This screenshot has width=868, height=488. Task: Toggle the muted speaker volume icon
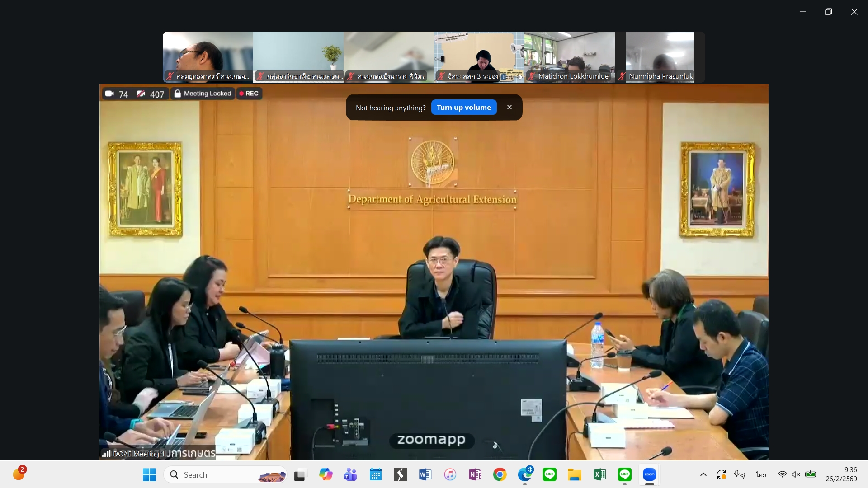(x=796, y=474)
